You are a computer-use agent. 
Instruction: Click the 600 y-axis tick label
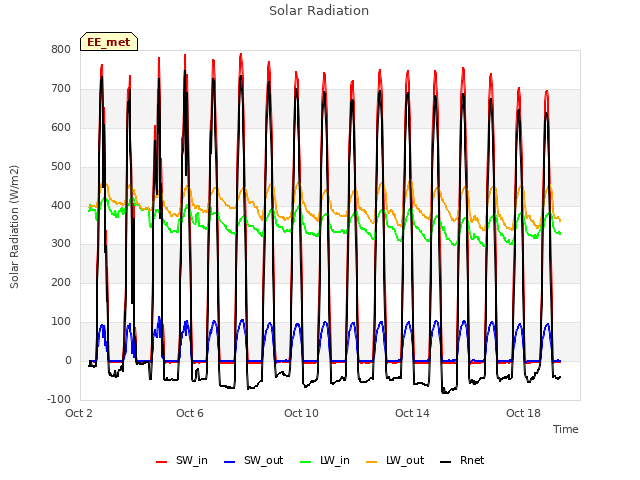[61, 127]
